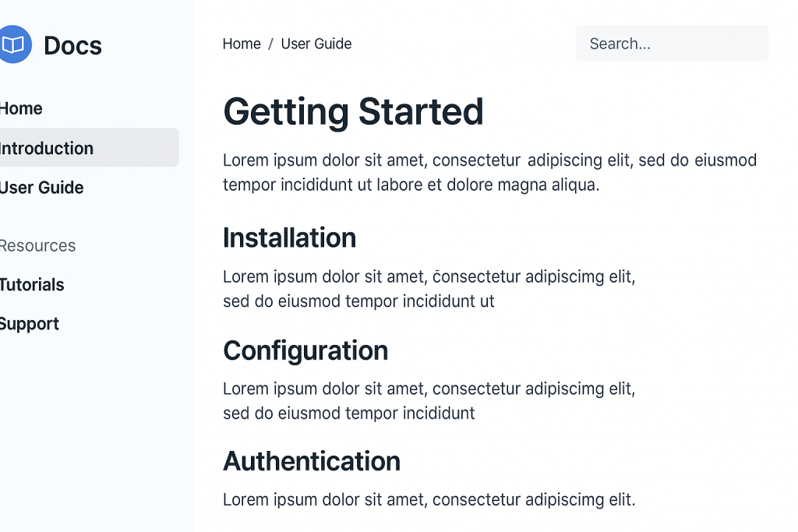The image size is (798, 532).
Task: Click the paragraph under Authentication heading
Action: (x=429, y=499)
